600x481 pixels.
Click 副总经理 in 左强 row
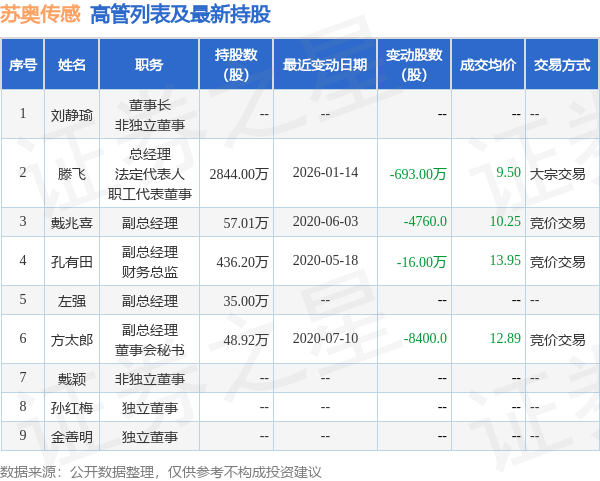(x=150, y=301)
